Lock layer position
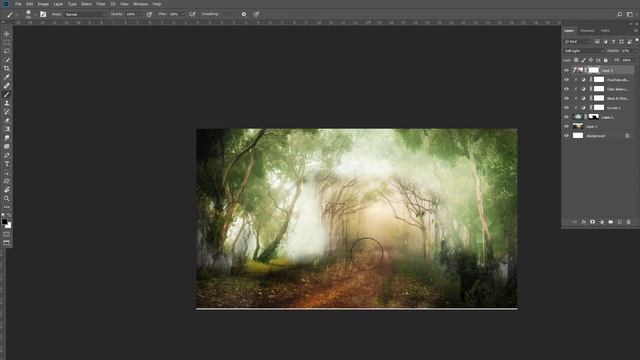Viewport: 640px width, 360px height. [x=591, y=60]
